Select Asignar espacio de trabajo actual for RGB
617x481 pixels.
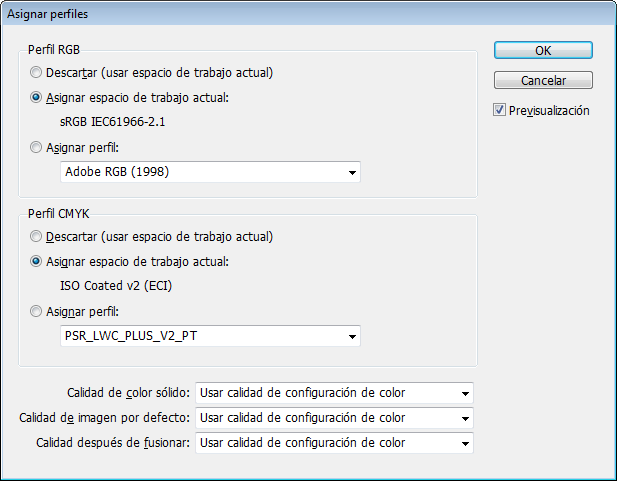tap(36, 97)
